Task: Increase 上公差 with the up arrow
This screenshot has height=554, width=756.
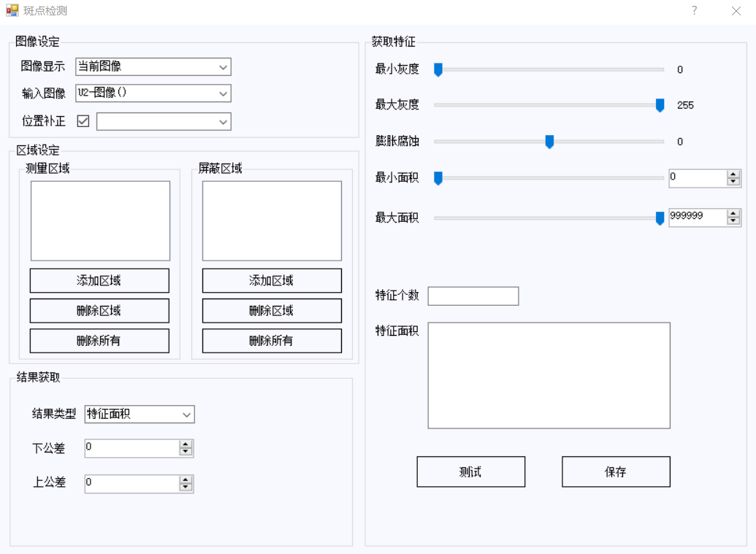Action: point(186,480)
